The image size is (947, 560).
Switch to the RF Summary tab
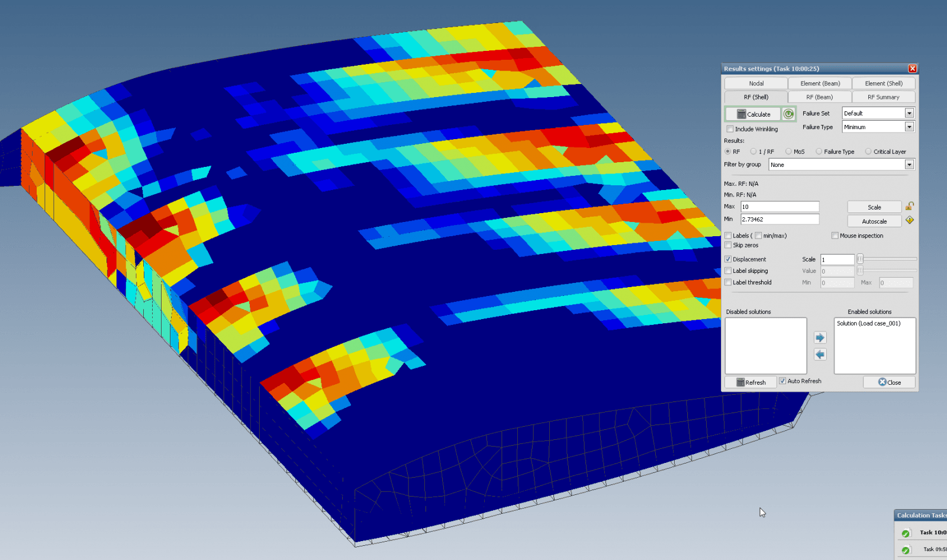click(x=883, y=97)
